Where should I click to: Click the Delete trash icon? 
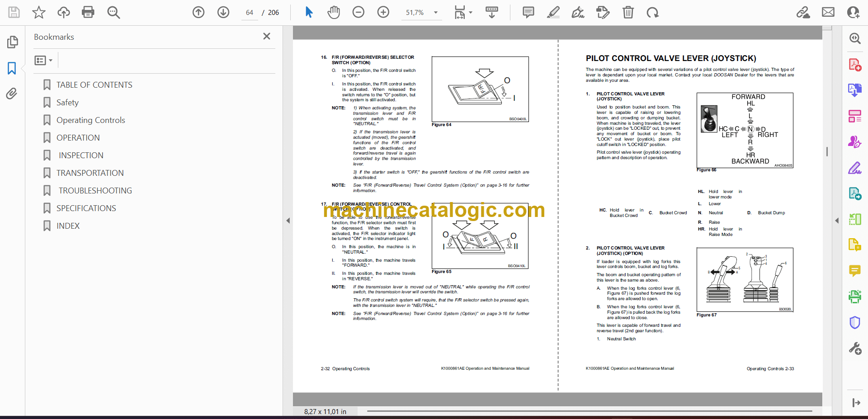[628, 12]
